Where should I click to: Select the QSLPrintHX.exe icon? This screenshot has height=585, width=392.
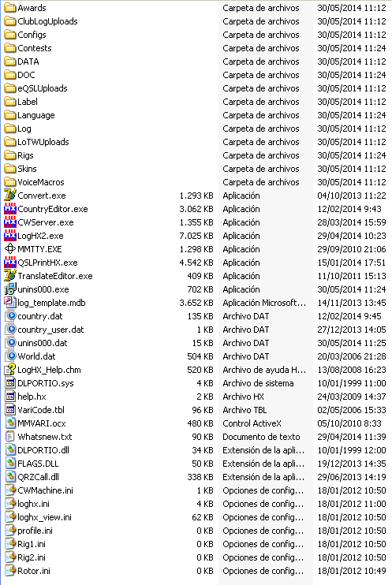tap(10, 263)
